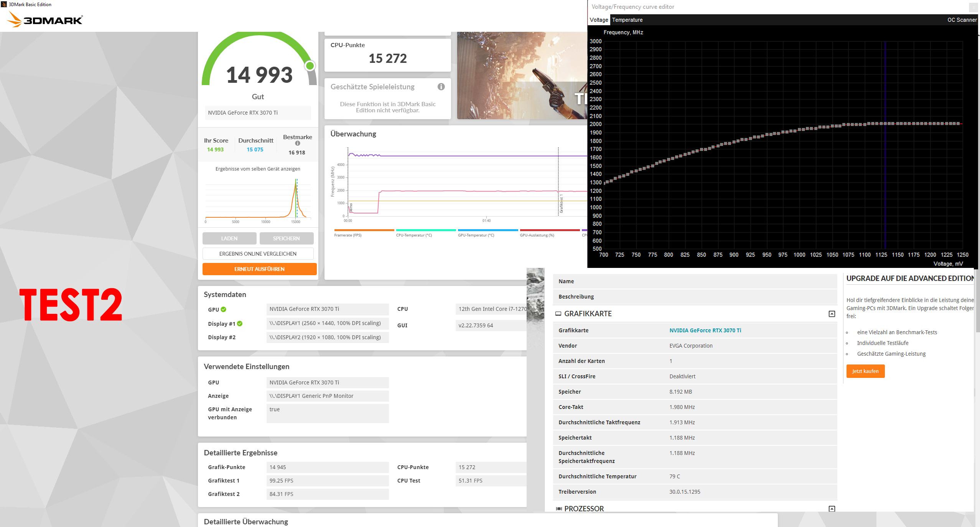Select Framerate (FPS) legend entry
The image size is (980, 527).
click(364, 233)
